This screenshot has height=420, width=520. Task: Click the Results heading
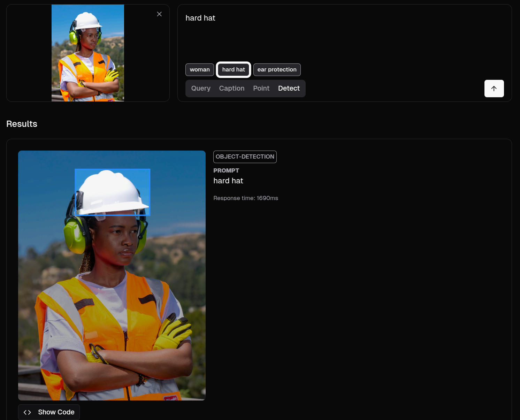pos(22,124)
